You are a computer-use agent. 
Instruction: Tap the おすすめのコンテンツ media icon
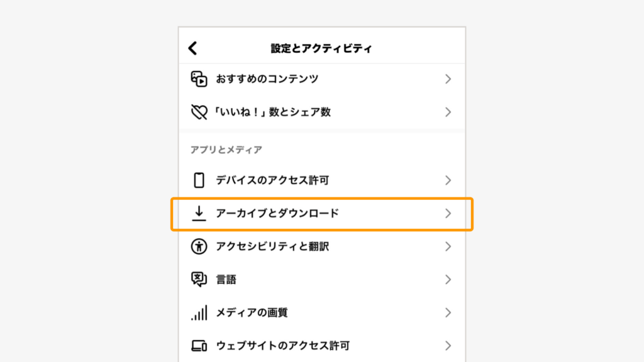pyautogui.click(x=199, y=79)
